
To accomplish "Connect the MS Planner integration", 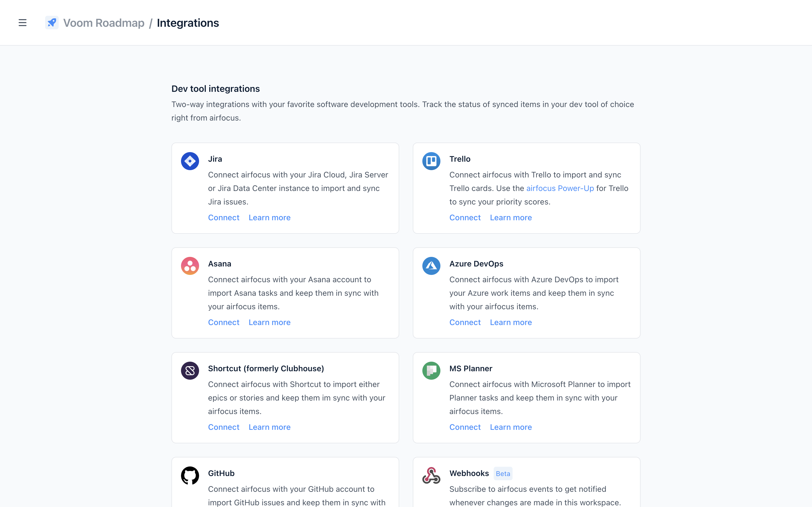I will [465, 427].
